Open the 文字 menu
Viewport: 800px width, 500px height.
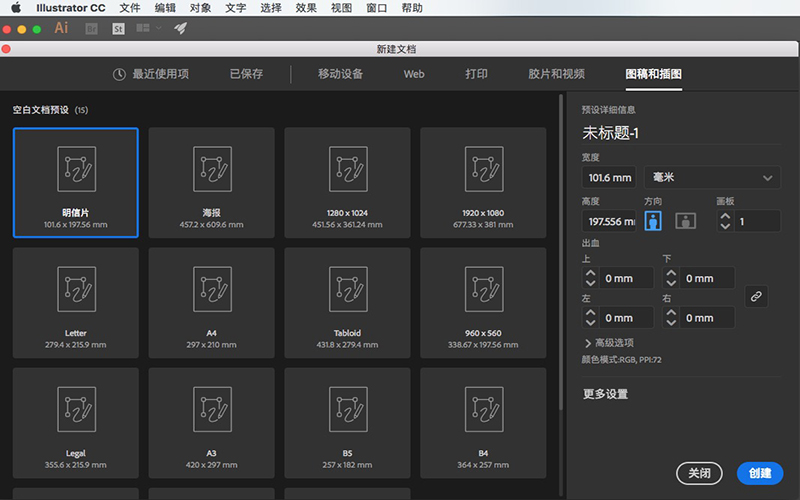point(235,8)
